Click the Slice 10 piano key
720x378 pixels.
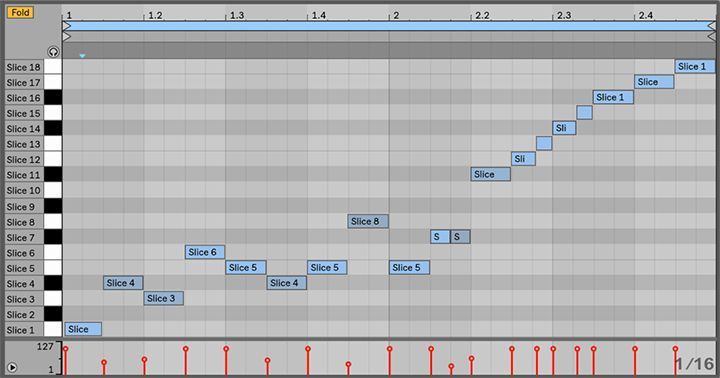[53, 191]
